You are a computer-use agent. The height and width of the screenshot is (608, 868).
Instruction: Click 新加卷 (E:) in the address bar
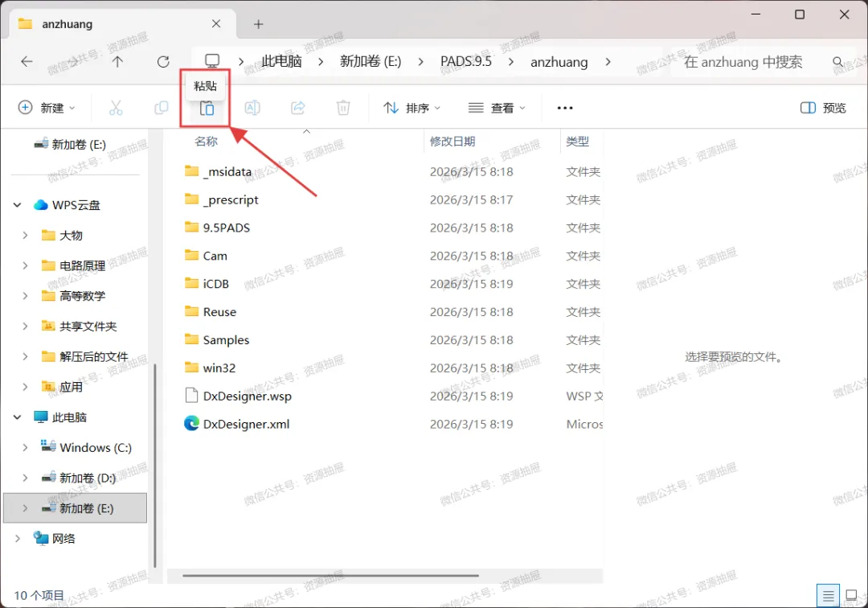point(371,61)
